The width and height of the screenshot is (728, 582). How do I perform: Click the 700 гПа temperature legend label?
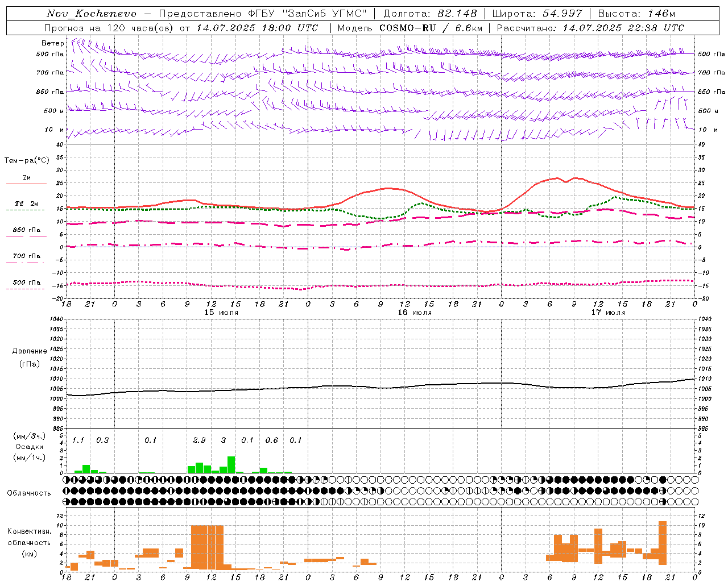click(x=27, y=256)
